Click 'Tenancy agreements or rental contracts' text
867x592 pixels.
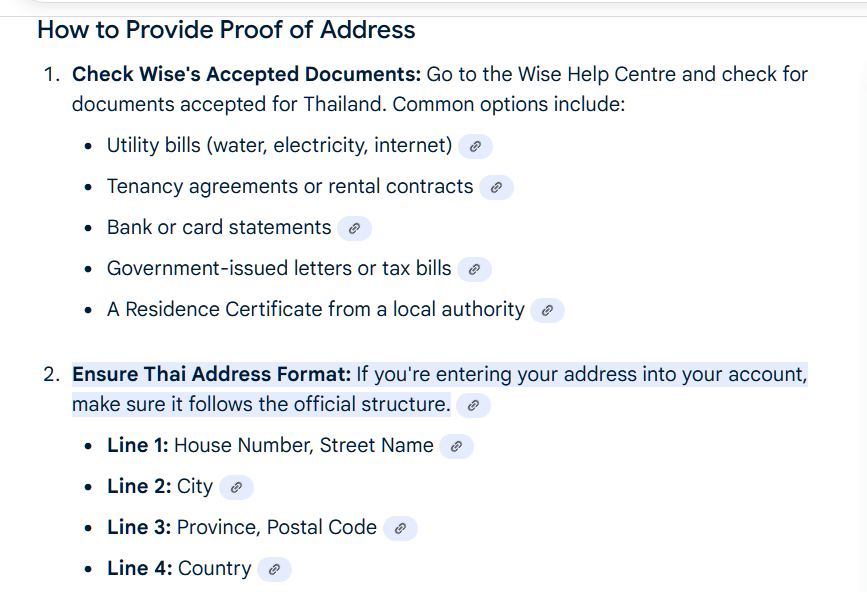click(x=290, y=187)
